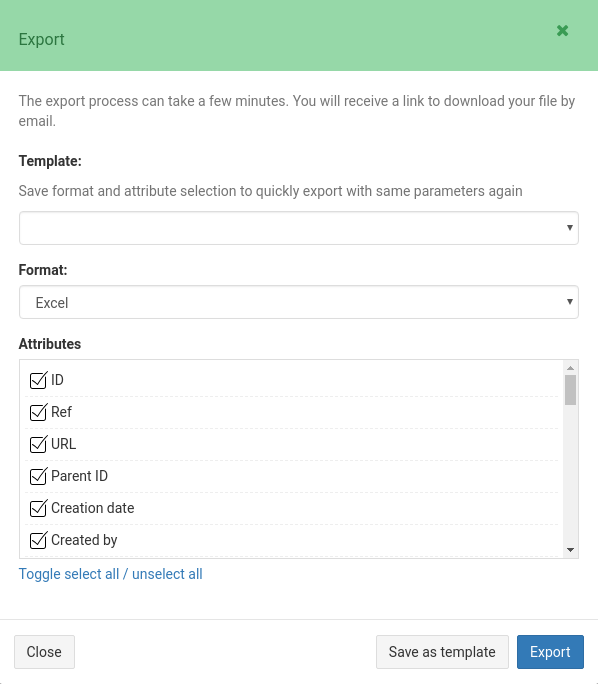Click the Template dropdown arrow
Screen dimensions: 598x684
569,228
